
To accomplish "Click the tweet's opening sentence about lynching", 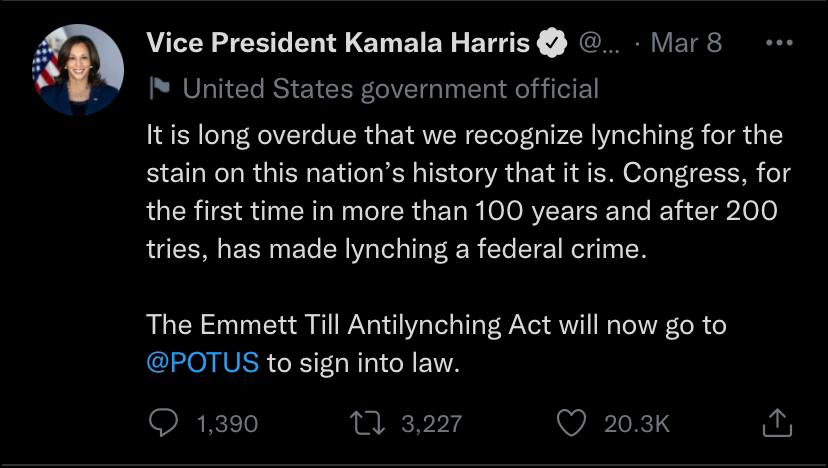I will [x=464, y=134].
